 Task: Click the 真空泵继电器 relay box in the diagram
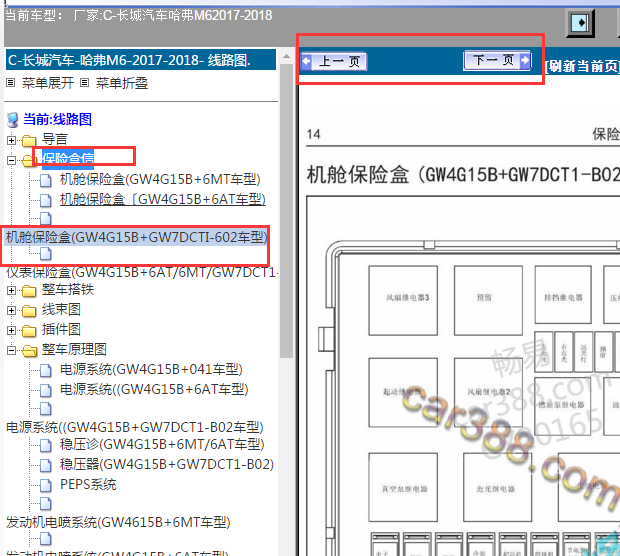[x=403, y=487]
